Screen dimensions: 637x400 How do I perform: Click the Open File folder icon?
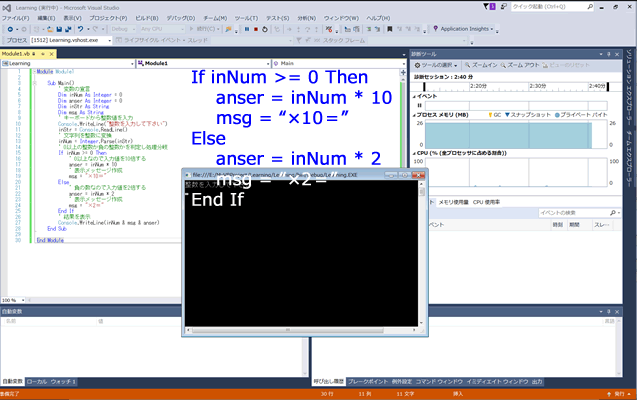point(50,29)
